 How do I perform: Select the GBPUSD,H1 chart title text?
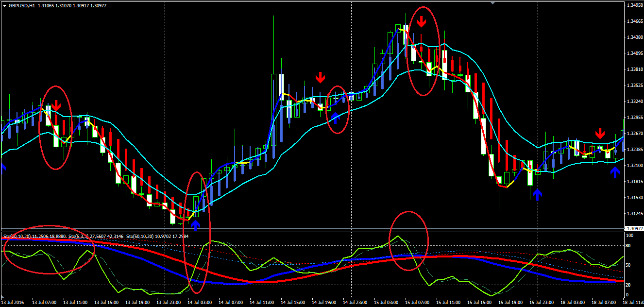click(22, 5)
